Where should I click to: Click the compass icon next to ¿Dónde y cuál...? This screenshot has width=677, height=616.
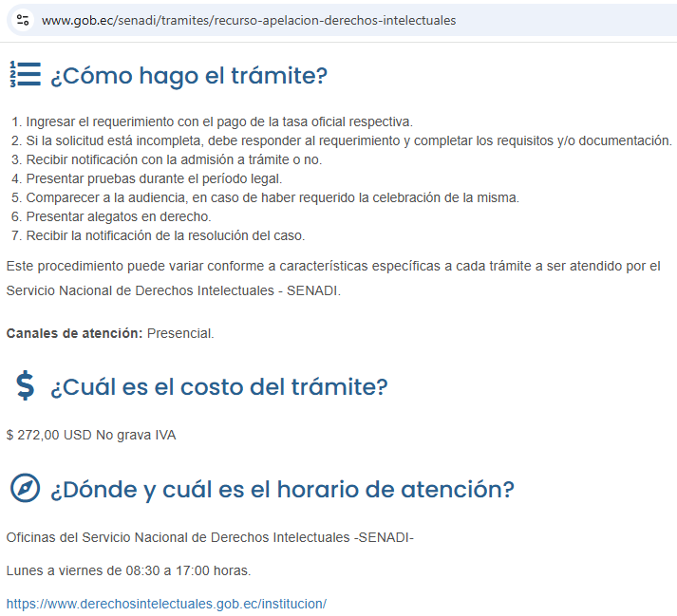click(25, 488)
